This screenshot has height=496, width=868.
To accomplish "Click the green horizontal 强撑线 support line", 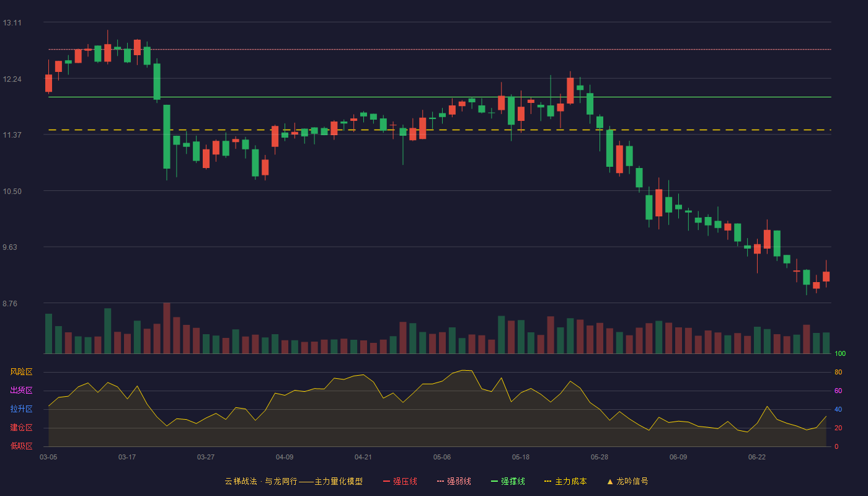I will coord(440,97).
